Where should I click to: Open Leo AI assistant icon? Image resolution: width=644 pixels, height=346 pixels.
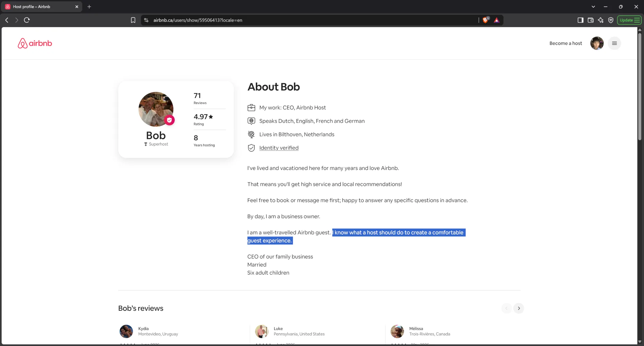click(x=601, y=20)
